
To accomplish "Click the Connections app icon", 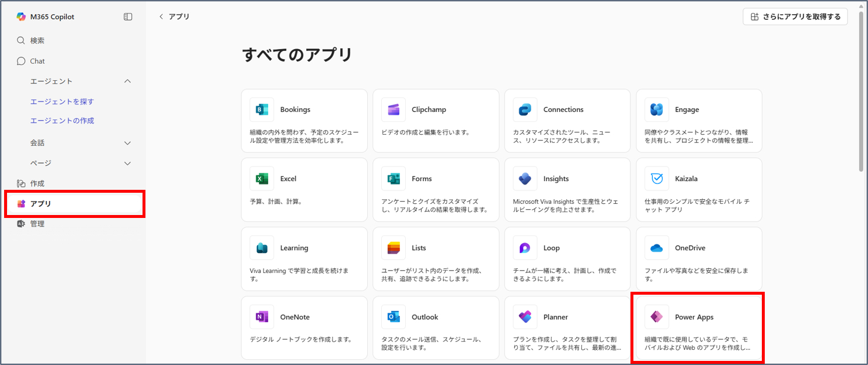I will coord(525,110).
